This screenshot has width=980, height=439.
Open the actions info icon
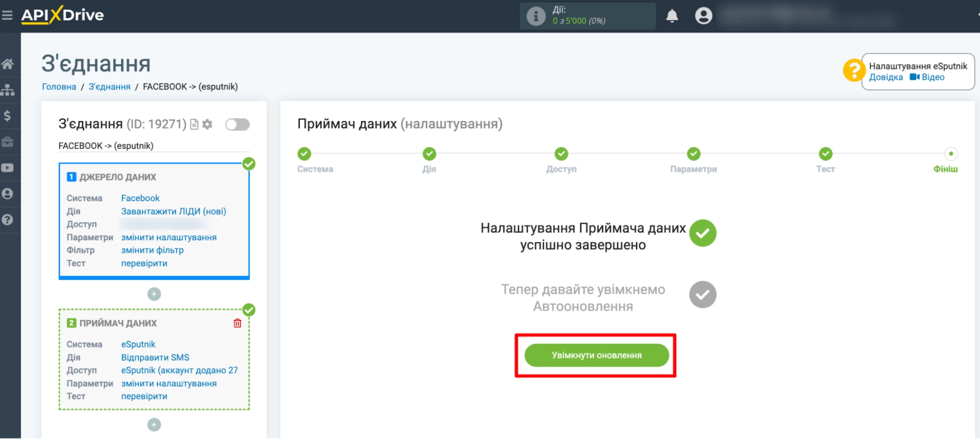click(536, 16)
